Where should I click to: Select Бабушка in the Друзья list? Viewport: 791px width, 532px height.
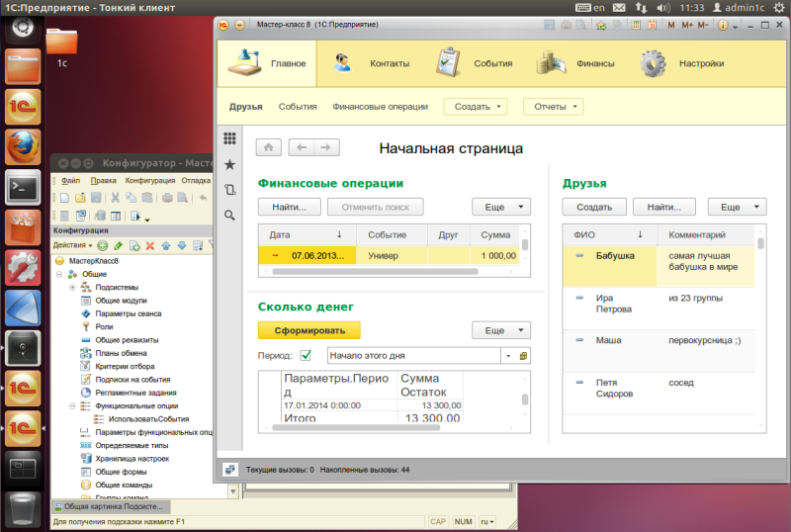pyautogui.click(x=659, y=267)
